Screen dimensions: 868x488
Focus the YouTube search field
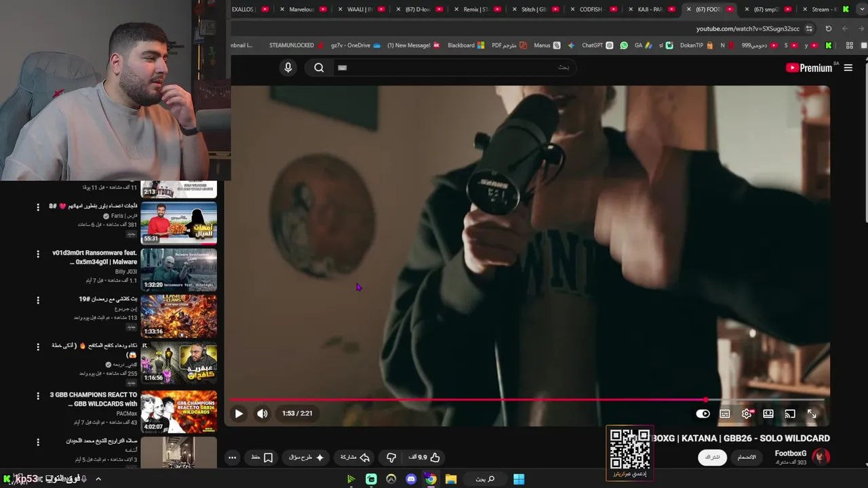454,67
